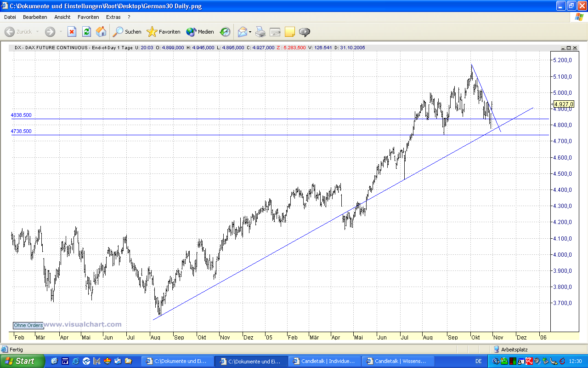Click the '05 year label on the time axis
The height and width of the screenshot is (368, 588).
pos(269,337)
